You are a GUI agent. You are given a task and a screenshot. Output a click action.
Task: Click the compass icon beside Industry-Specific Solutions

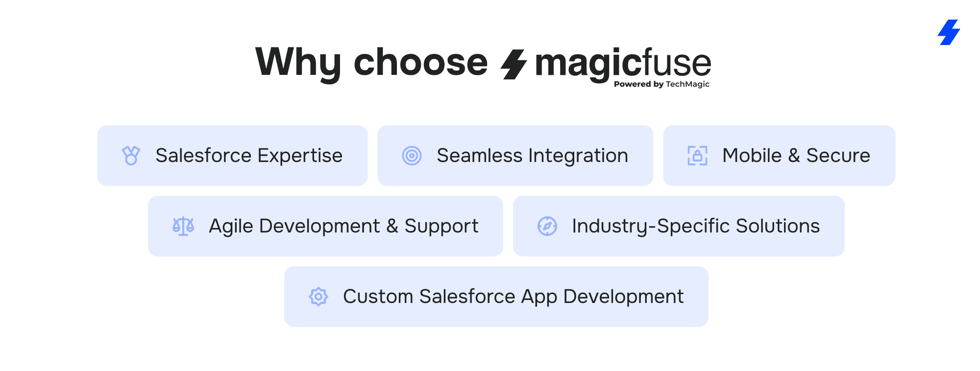tap(547, 226)
